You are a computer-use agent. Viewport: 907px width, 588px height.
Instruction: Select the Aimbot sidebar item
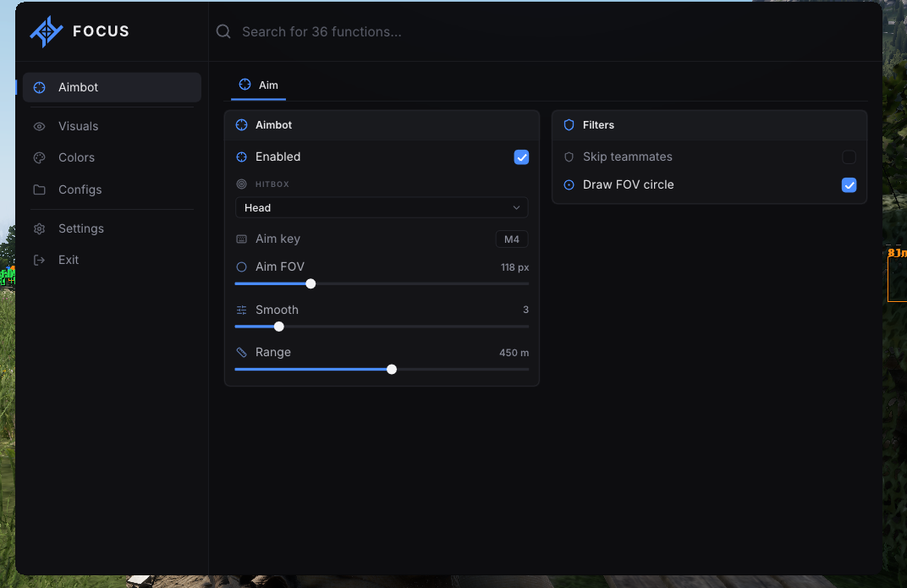112,87
